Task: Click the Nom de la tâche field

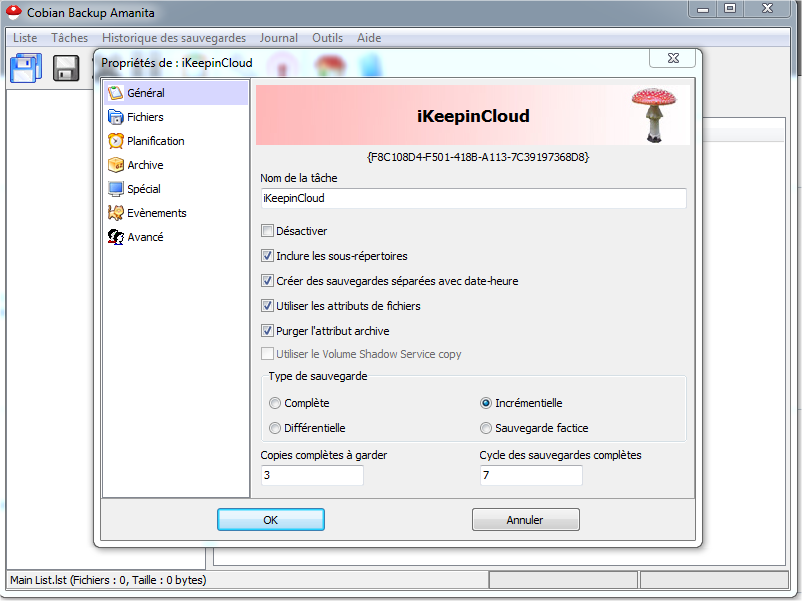Action: 473,198
